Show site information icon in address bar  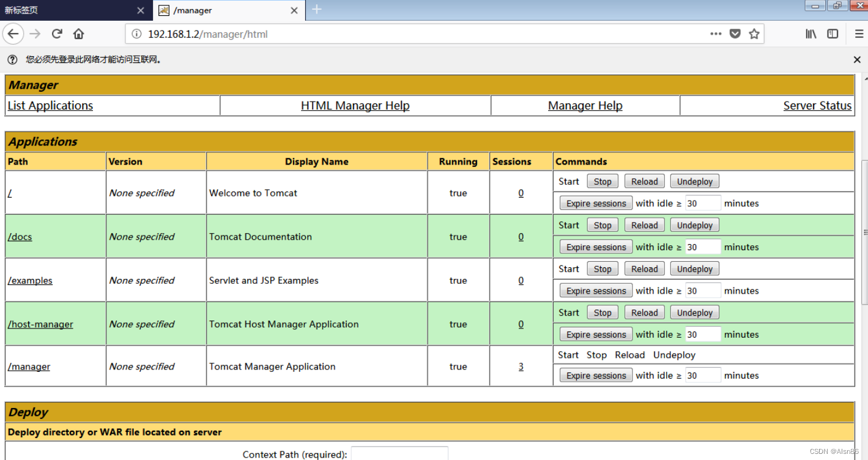[x=136, y=34]
